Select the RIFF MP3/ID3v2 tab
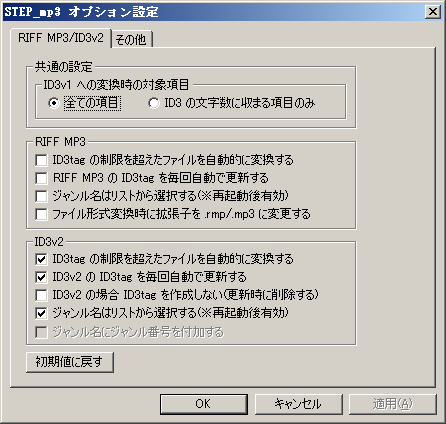This screenshot has height=424, width=446. click(x=61, y=38)
